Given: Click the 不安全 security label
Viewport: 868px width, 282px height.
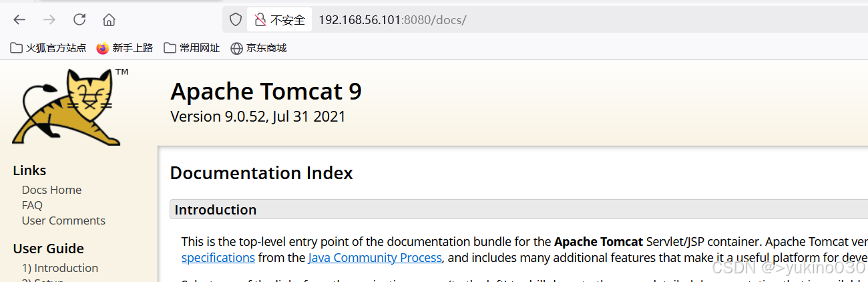Looking at the screenshot, I should point(288,20).
